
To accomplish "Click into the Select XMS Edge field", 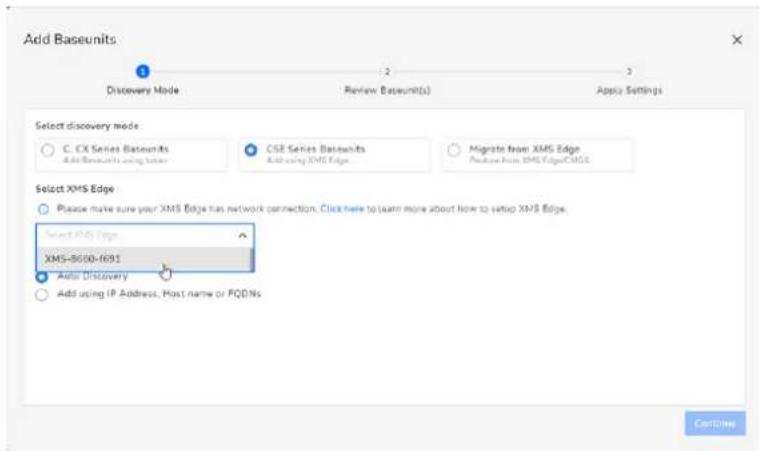I will pyautogui.click(x=145, y=235).
